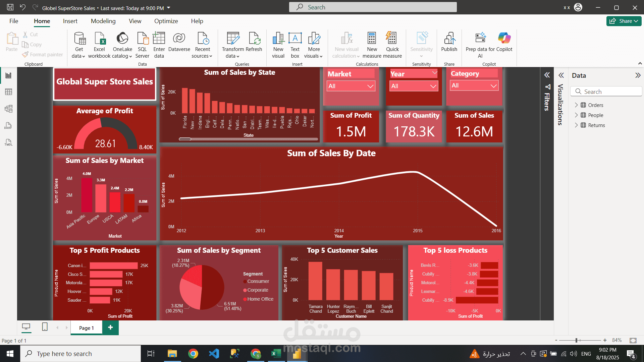Collapse the ribbon with chevron
The width and height of the screenshot is (644, 362).
640,63
